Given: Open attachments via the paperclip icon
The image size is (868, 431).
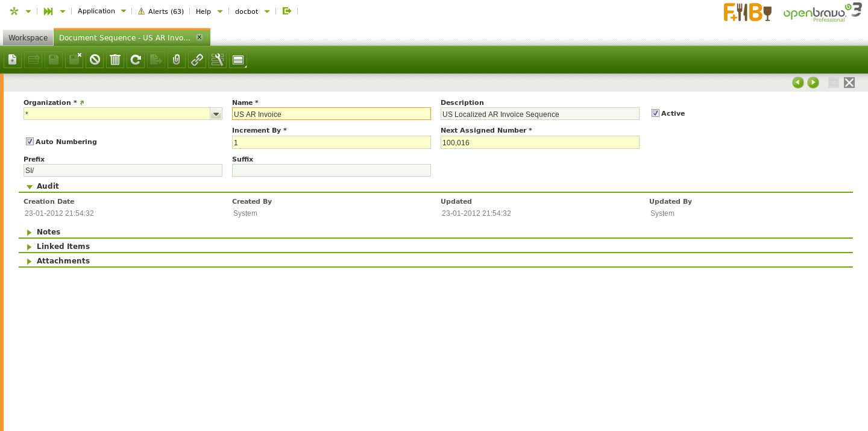Looking at the screenshot, I should [177, 60].
